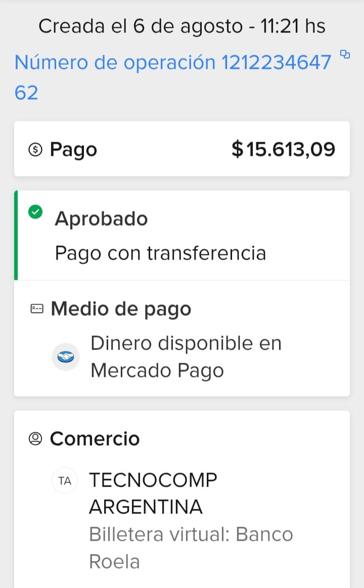
Task: Click the Medio de pago heading
Action: [x=121, y=309]
